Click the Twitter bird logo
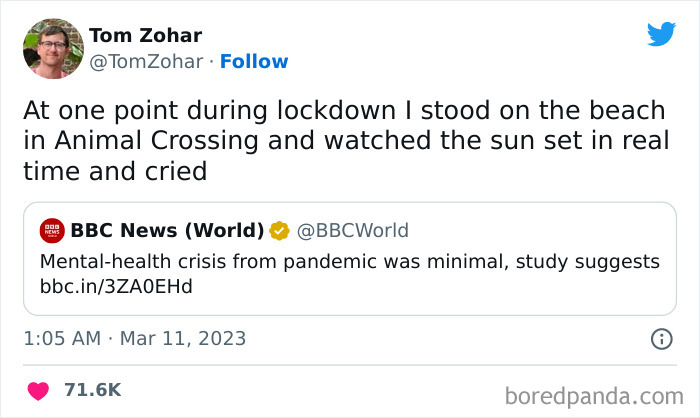Image resolution: width=700 pixels, height=418 pixels. pyautogui.click(x=661, y=35)
